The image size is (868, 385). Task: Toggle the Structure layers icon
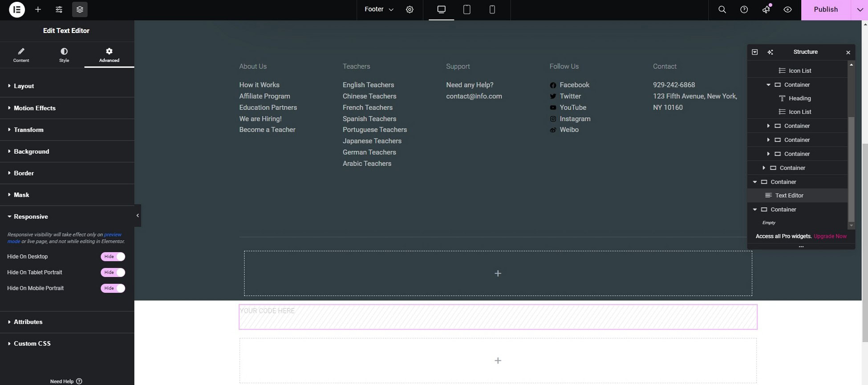(80, 9)
